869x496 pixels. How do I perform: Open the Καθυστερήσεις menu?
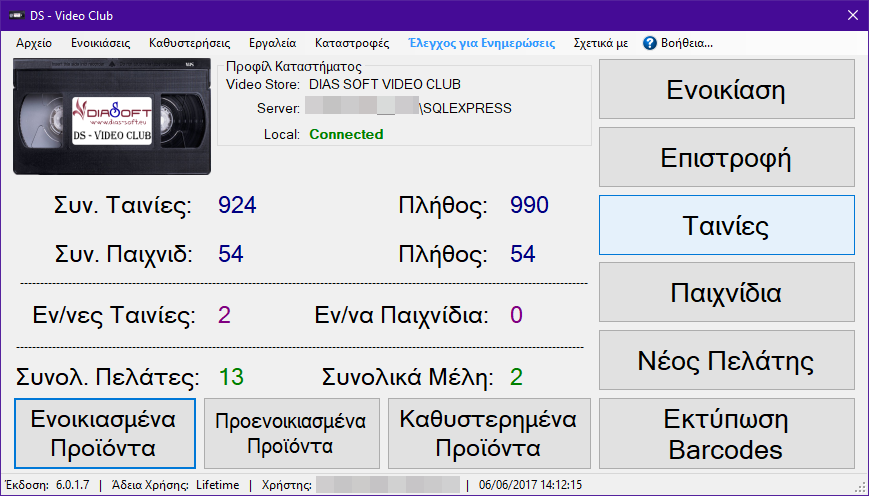pos(190,43)
